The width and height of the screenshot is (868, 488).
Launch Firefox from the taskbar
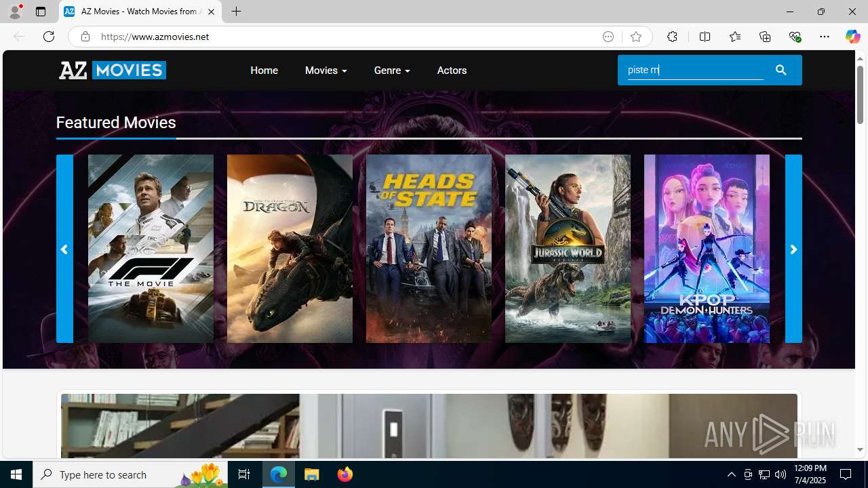(345, 474)
